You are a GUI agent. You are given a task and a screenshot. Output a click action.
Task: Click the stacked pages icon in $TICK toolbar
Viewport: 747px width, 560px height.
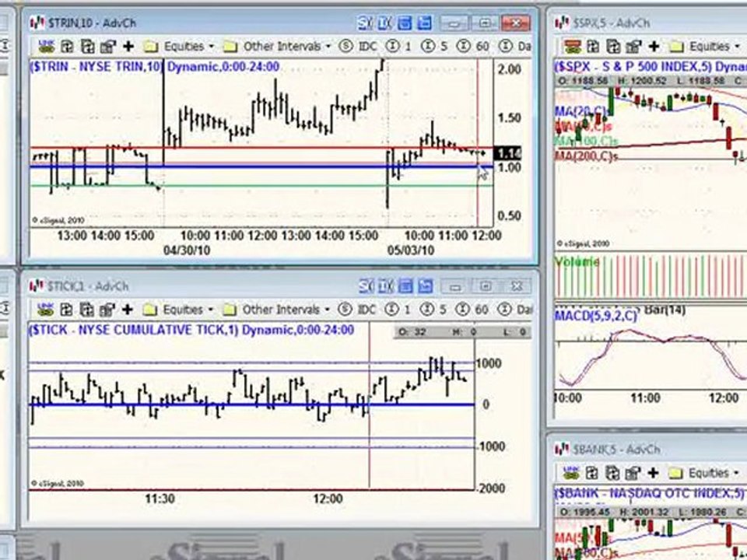pos(86,310)
